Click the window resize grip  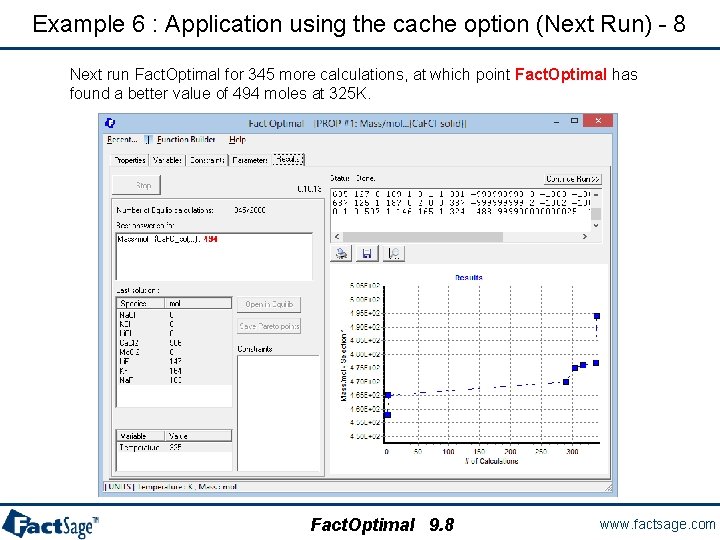[x=608, y=488]
